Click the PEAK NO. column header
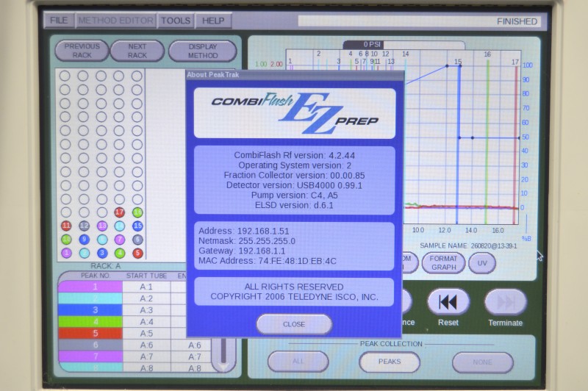Viewport: 588px width, 391px height. click(x=96, y=276)
